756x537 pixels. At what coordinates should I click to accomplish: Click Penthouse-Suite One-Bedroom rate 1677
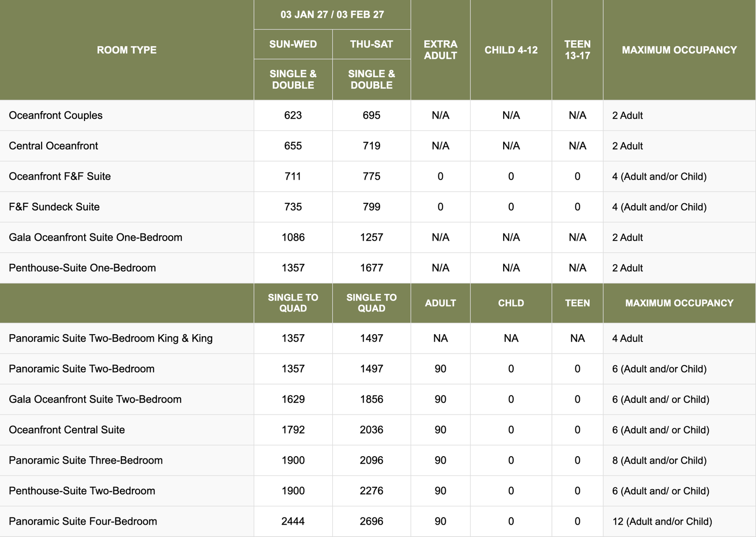click(371, 268)
